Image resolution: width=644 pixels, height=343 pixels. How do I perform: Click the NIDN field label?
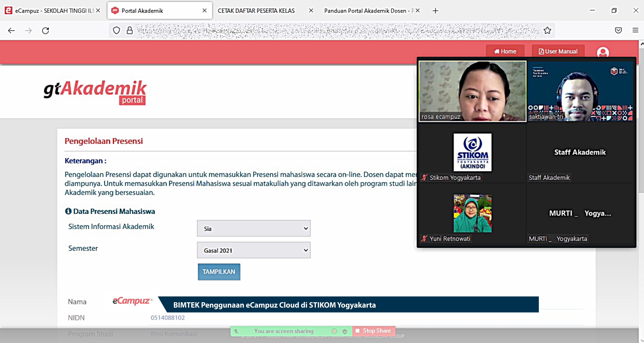[76, 318]
